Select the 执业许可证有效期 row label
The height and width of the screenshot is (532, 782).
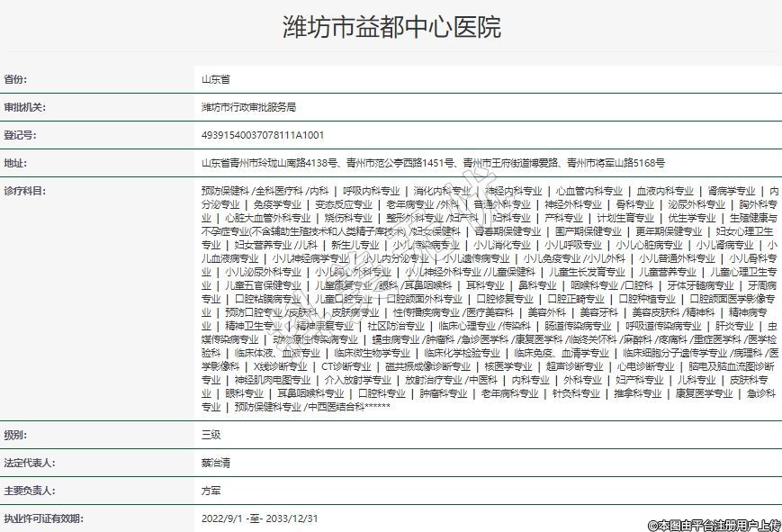pyautogui.click(x=42, y=518)
